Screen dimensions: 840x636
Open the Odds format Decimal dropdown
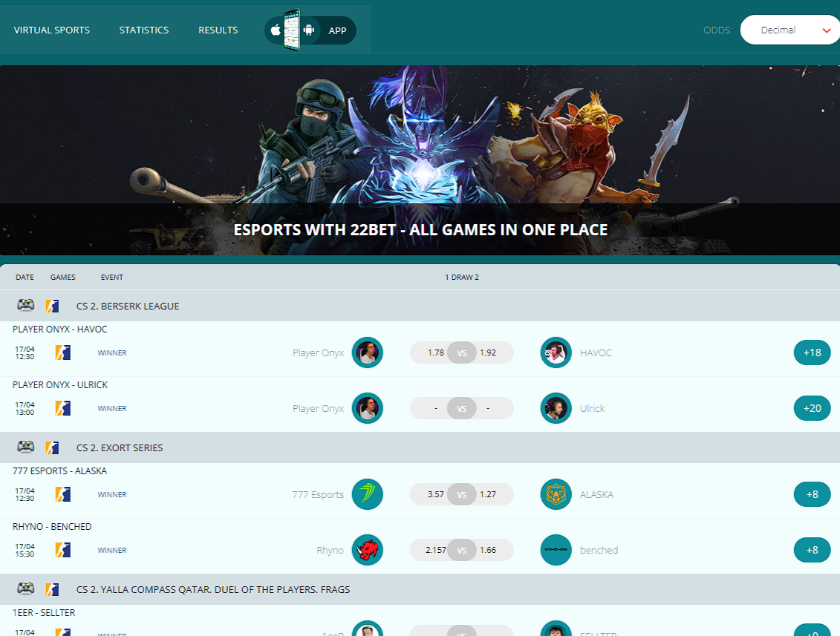click(x=789, y=30)
